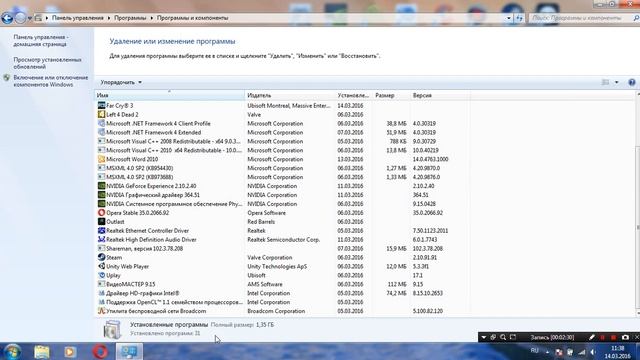Screen dimensions: 640x360
Task: Click the Uplay program icon
Action: click(x=101, y=275)
